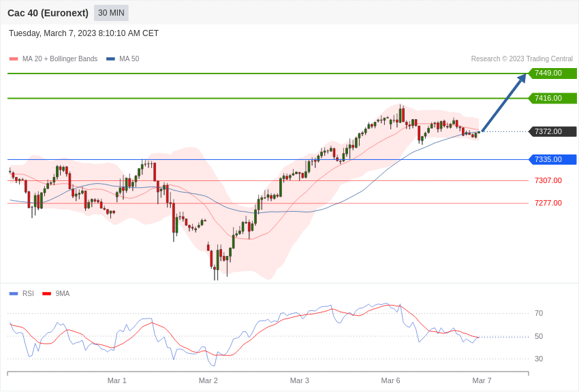Select the 7416.00 green resistance tag
The height and width of the screenshot is (392, 579).
tap(552, 98)
